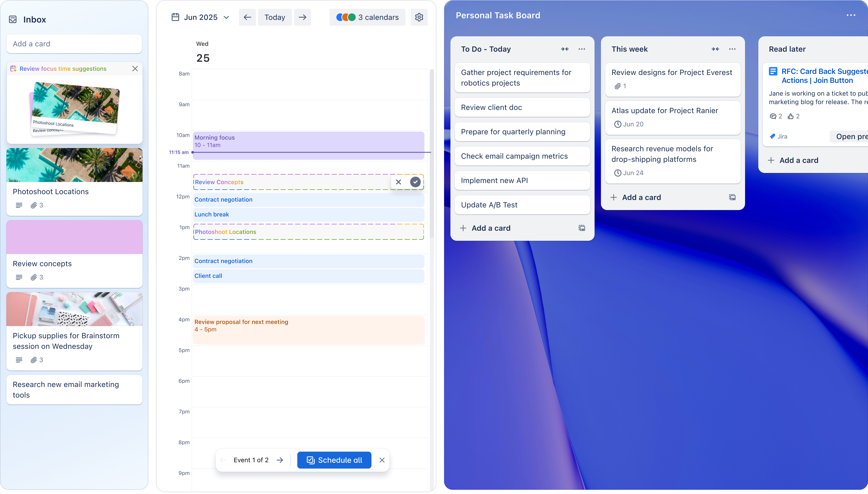Add a card to Read later list
Screen dimensions: 868x494
pyautogui.click(x=793, y=161)
